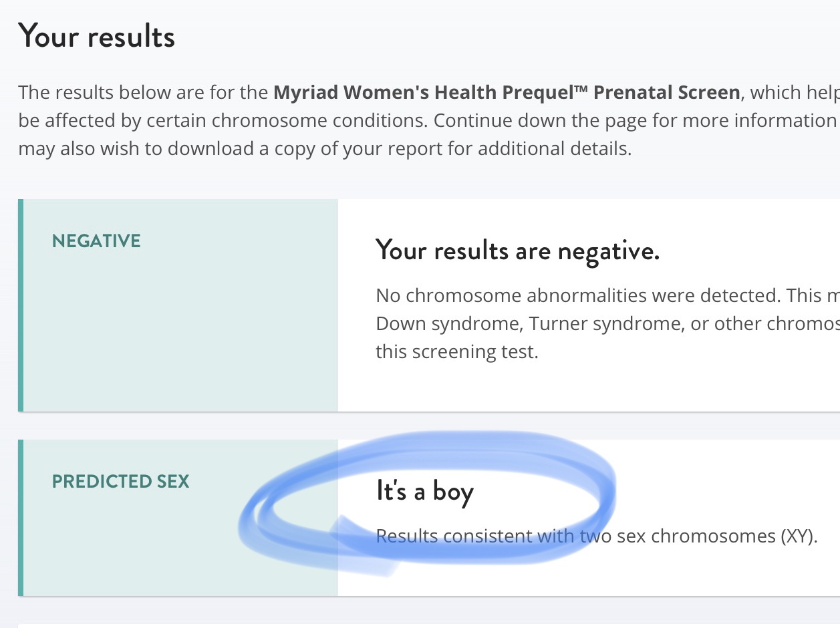Click "The results below are for the" text
840x628 pixels.
coord(143,92)
